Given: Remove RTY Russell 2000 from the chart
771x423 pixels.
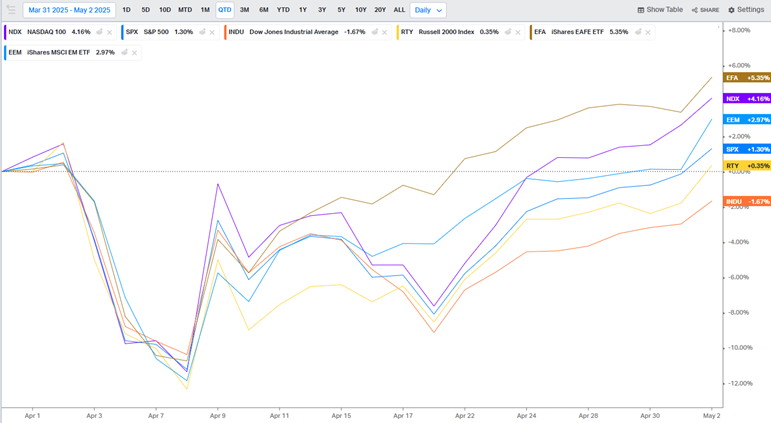Looking at the screenshot, I should (518, 32).
